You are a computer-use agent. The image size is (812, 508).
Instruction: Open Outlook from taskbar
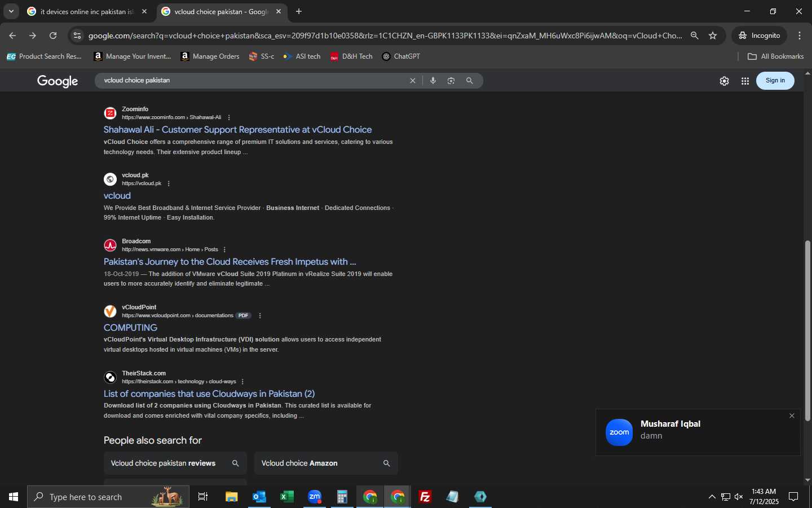[x=259, y=497]
